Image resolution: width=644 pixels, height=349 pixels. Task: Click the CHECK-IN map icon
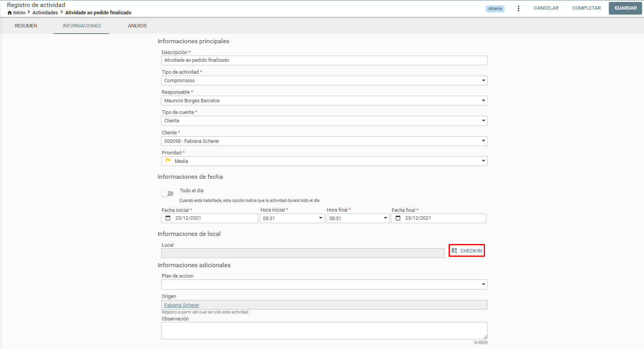(454, 251)
